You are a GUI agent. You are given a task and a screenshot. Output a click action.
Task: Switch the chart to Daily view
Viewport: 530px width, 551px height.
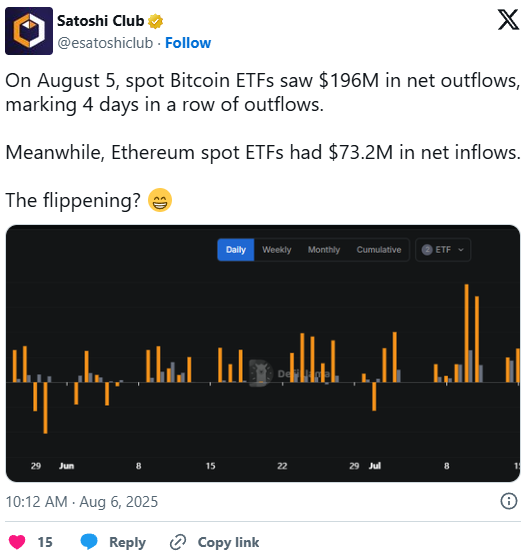[235, 250]
